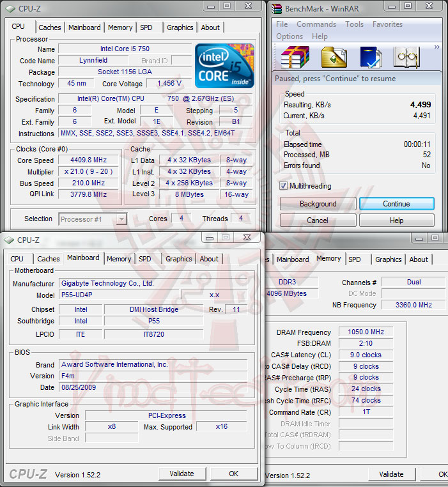This screenshot has height=487, width=448.
Task: Switch to Memory tab in top CPU-Z window
Action: pos(120,27)
